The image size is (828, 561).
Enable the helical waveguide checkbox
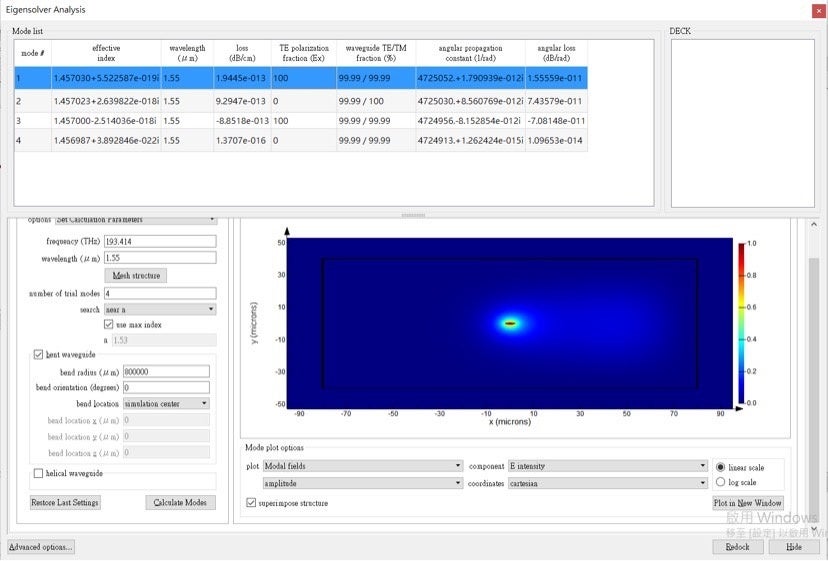tap(39, 473)
